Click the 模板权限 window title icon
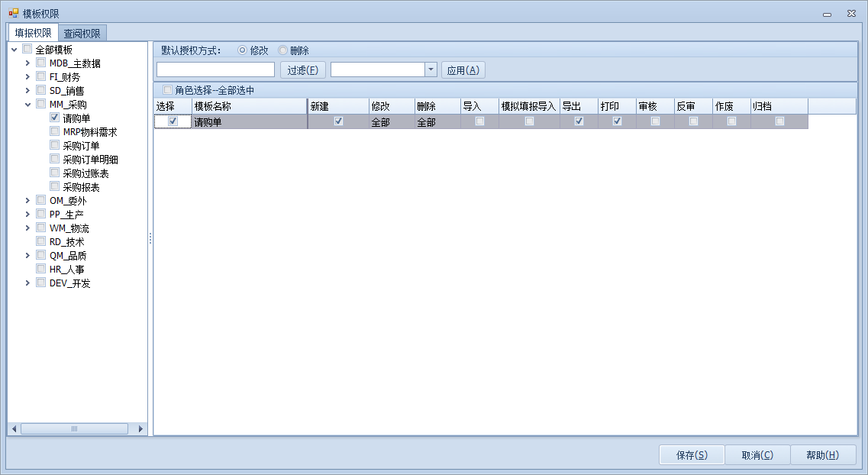The width and height of the screenshot is (868, 475). [14, 14]
